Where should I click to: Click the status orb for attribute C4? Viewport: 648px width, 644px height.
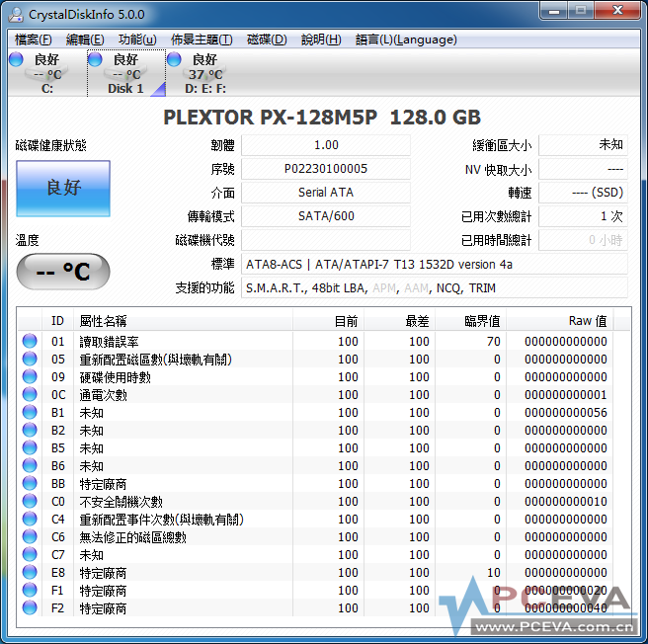click(30, 519)
